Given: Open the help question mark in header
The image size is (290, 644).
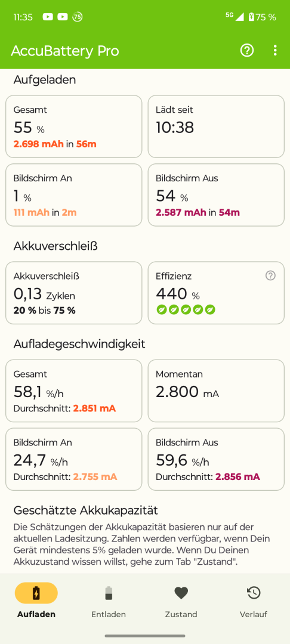Looking at the screenshot, I should (x=247, y=51).
